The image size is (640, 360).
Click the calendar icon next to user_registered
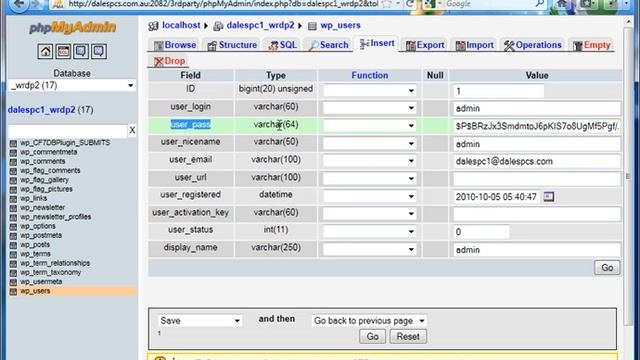pyautogui.click(x=549, y=197)
